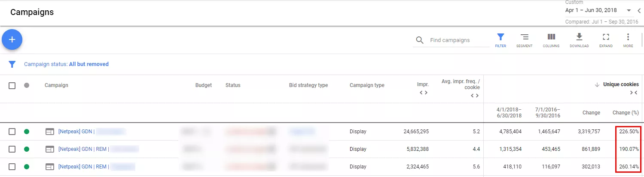The width and height of the screenshot is (644, 177).
Task: Sort by Campaign column header
Action: click(56, 85)
